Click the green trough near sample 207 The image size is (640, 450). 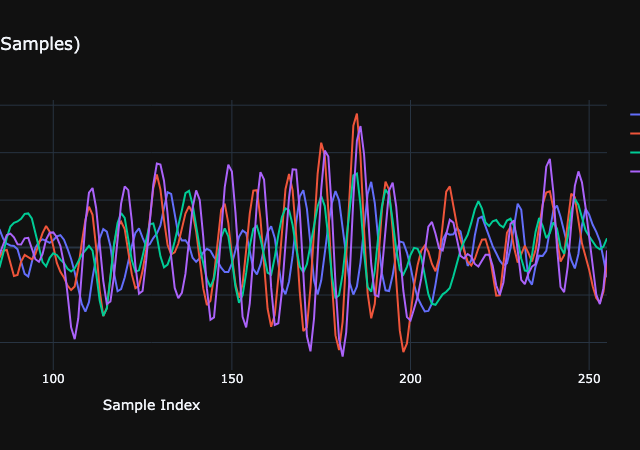435,304
